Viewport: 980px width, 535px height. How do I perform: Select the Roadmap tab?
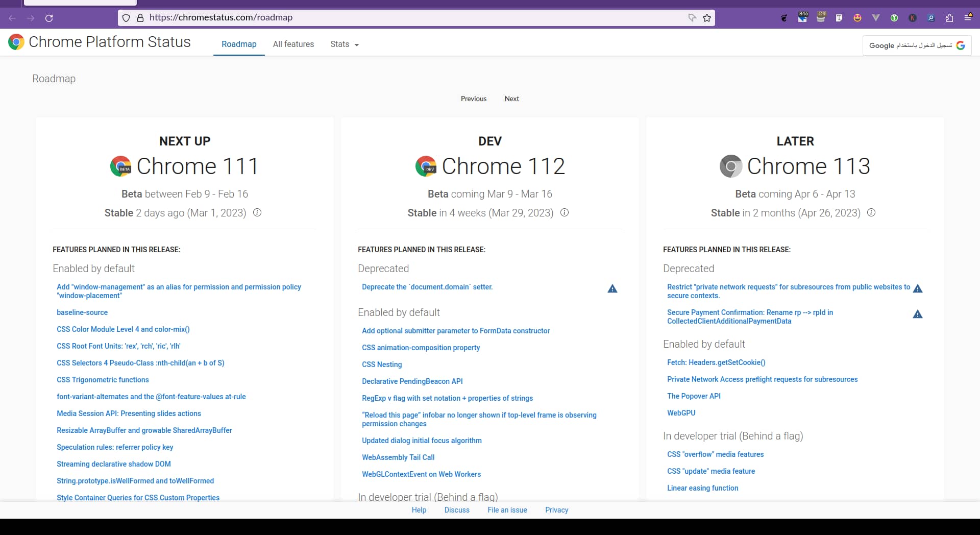click(239, 44)
